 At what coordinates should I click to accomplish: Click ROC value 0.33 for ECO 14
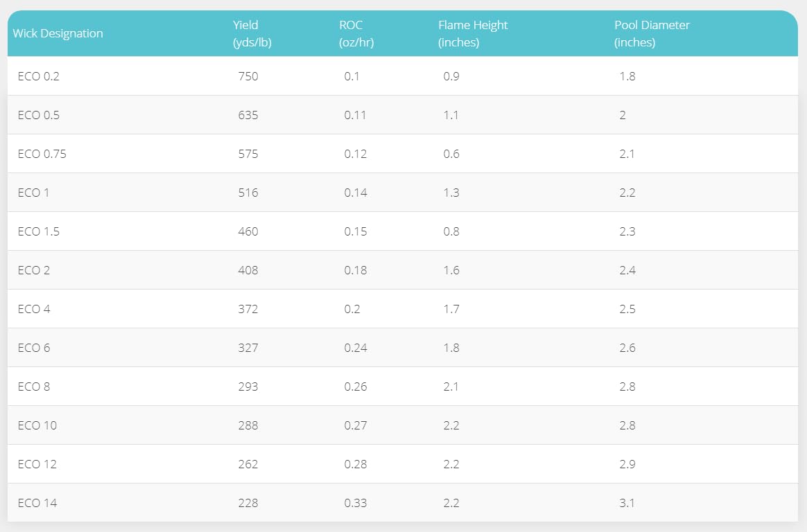[x=355, y=503]
